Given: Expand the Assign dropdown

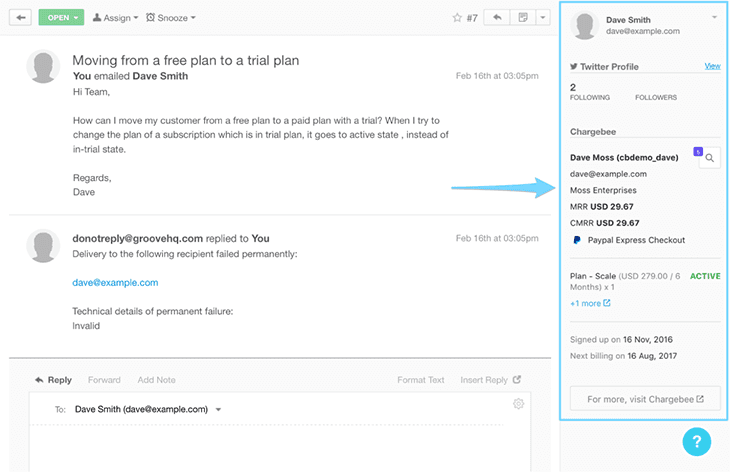Looking at the screenshot, I should click(x=114, y=18).
